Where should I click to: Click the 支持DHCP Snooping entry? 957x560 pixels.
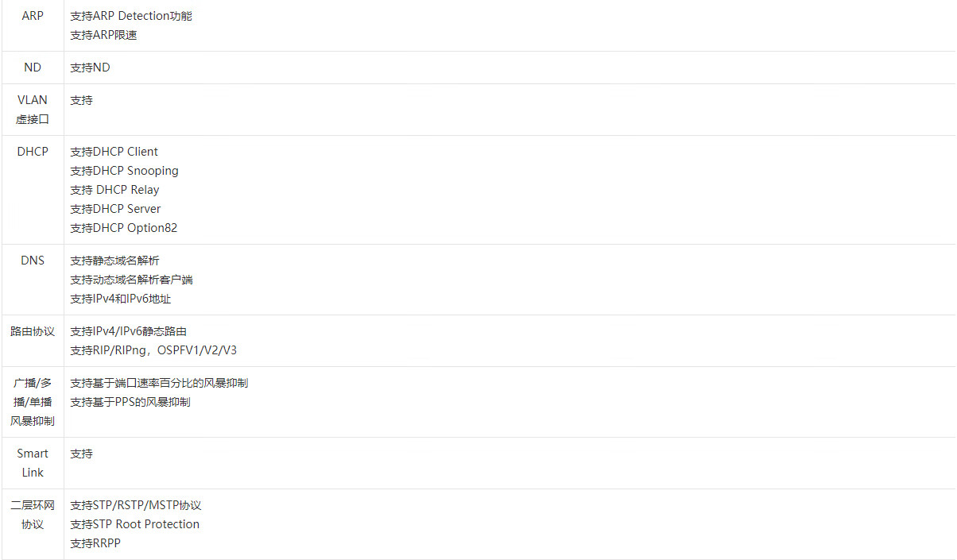(x=124, y=171)
